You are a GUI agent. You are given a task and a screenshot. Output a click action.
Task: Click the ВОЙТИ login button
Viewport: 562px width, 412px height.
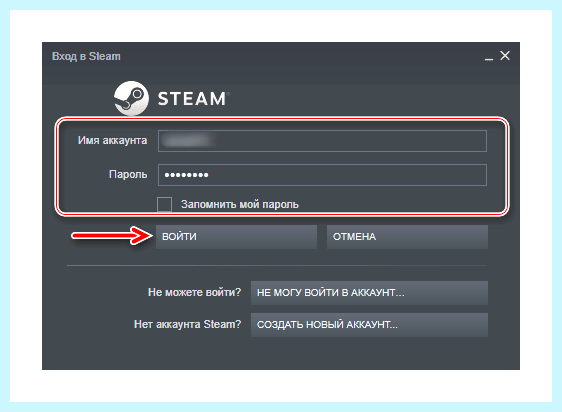(x=236, y=237)
